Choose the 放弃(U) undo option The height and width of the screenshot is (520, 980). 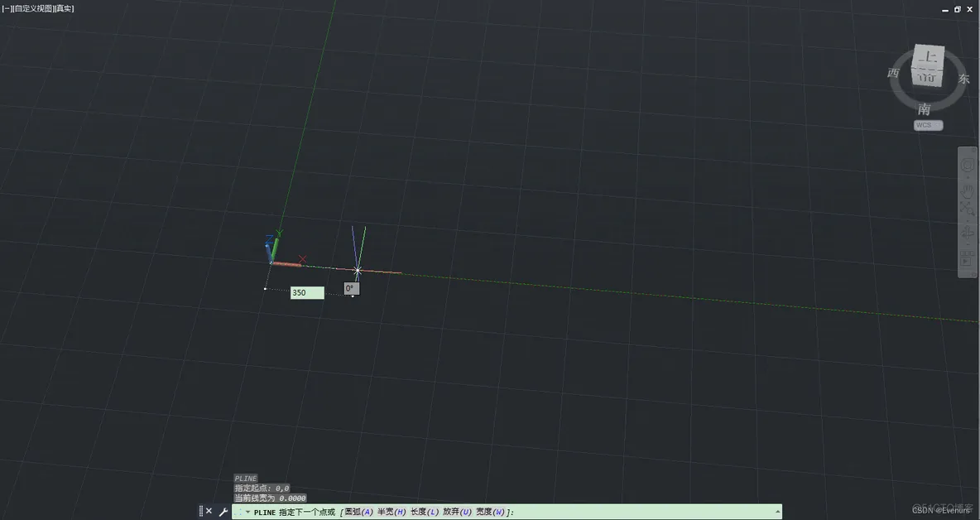[458, 512]
